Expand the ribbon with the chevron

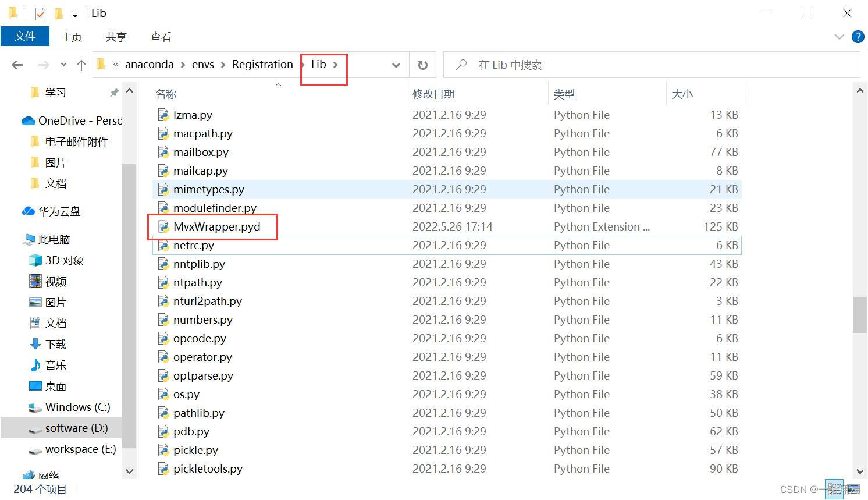[839, 37]
